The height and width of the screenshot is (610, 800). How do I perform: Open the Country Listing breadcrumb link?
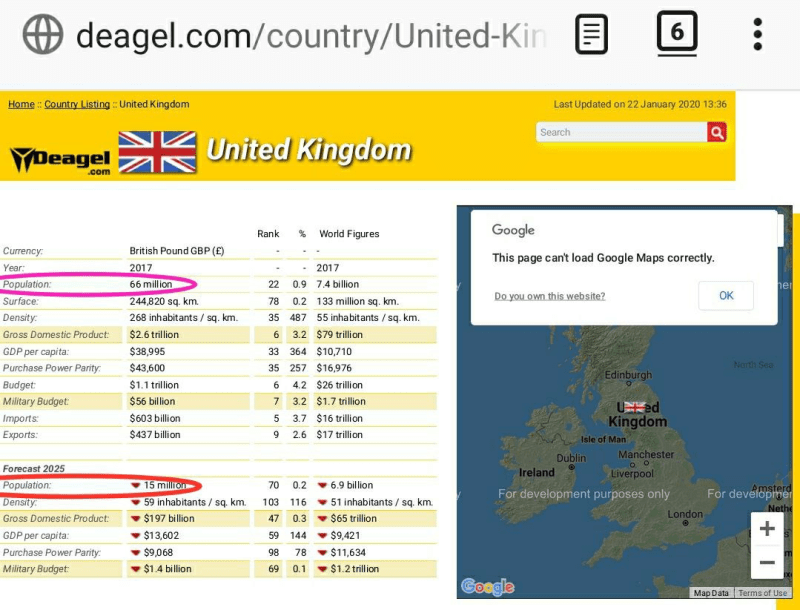[x=77, y=104]
